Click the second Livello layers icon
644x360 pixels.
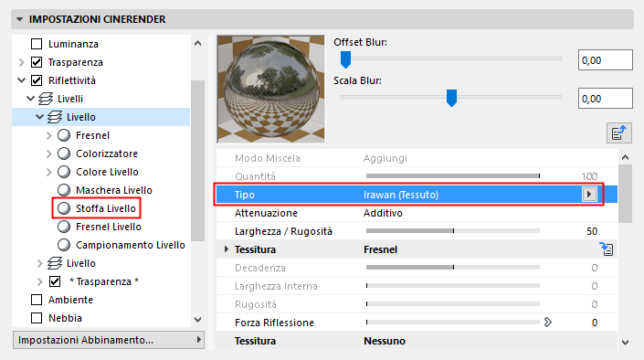coord(55,263)
